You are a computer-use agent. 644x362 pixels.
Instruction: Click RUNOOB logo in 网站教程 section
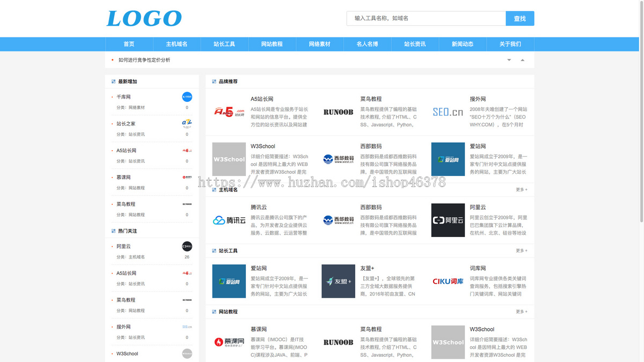click(x=338, y=342)
